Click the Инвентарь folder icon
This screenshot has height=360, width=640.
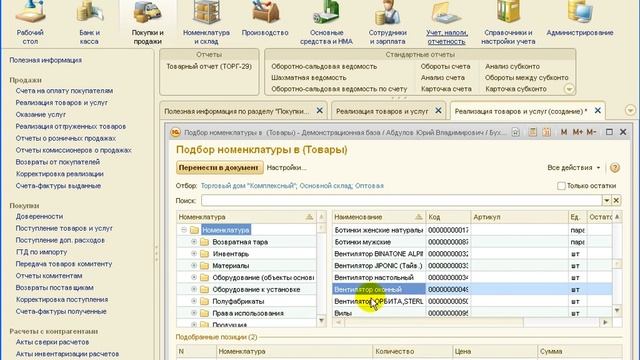(204, 254)
